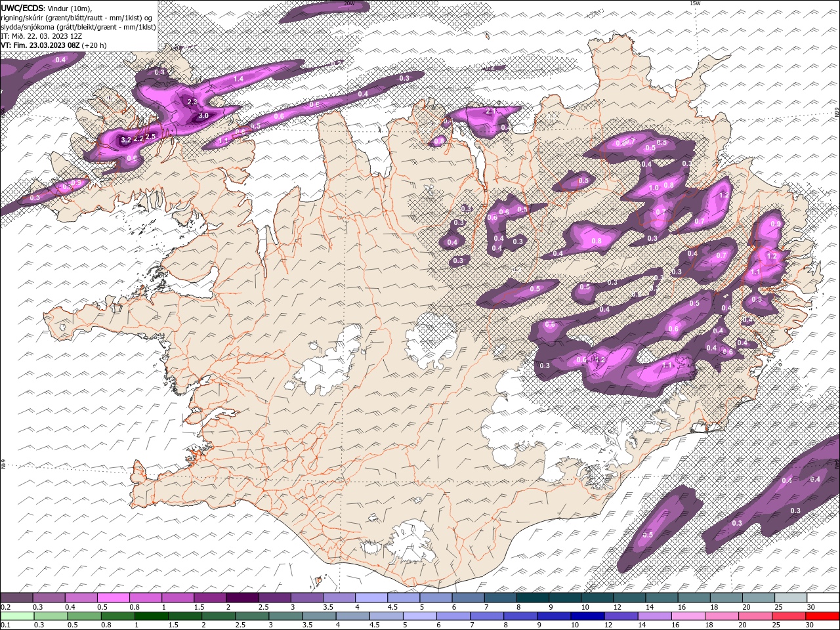This screenshot has width=840, height=630.
Task: Click the deep blue 10 rain legend swatch
Action: (x=587, y=616)
